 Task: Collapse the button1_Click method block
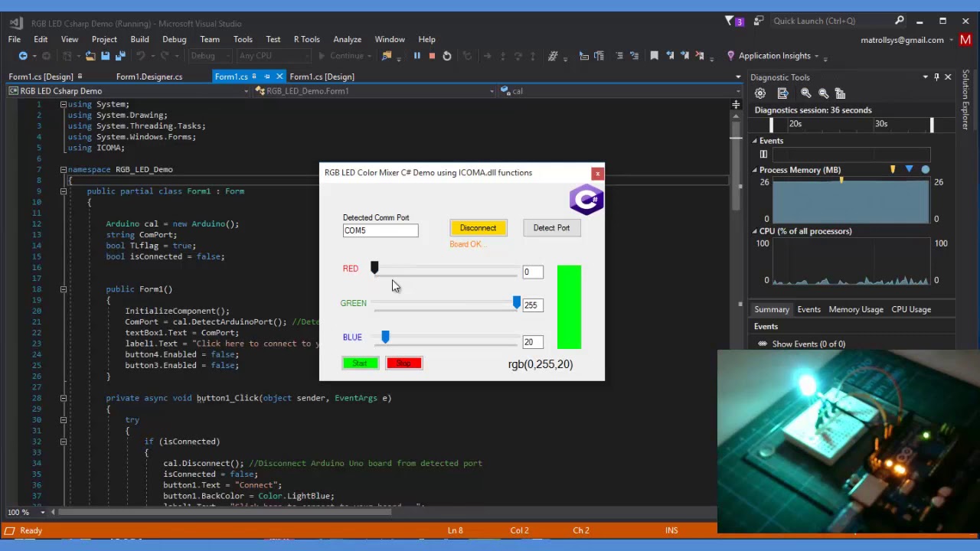pos(64,398)
